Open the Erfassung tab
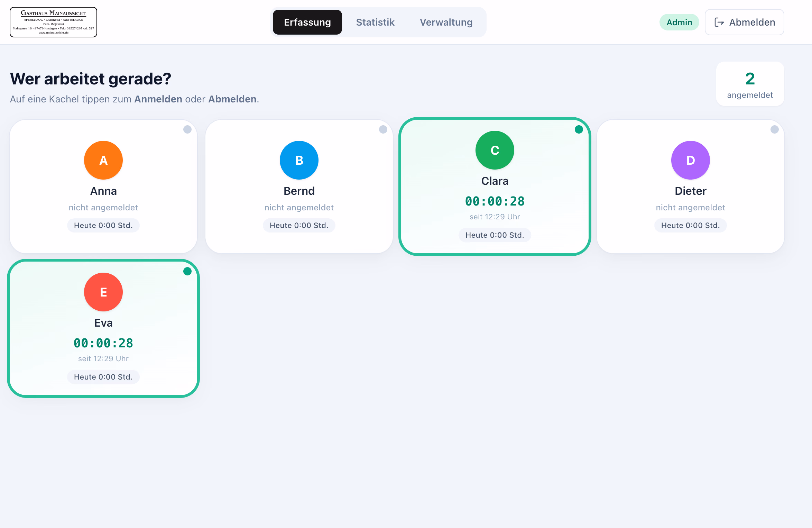The height and width of the screenshot is (528, 812). (x=307, y=22)
